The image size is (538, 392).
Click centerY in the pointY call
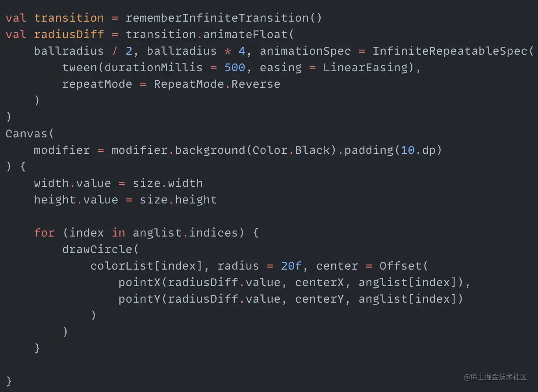point(319,299)
